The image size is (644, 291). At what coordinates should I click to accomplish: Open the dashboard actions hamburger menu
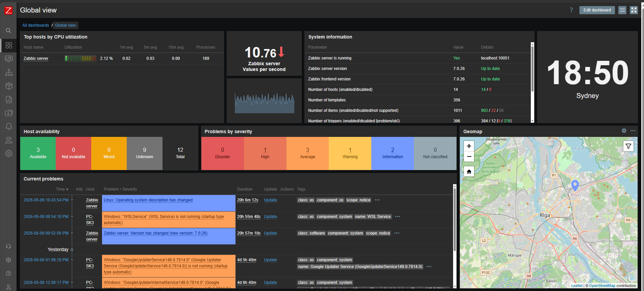pos(622,10)
